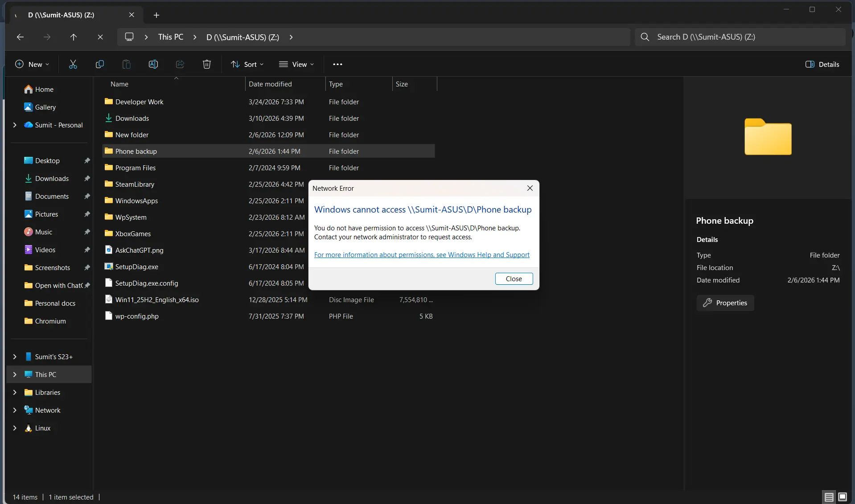Viewport: 855px width, 504px height.
Task: Click chevron after This PC breadcrumb
Action: [x=195, y=37]
